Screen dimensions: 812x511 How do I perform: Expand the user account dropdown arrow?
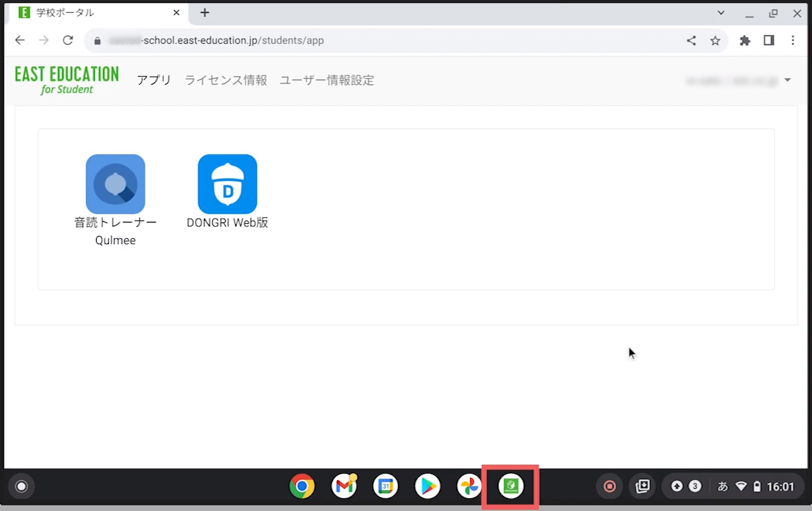[x=787, y=80]
